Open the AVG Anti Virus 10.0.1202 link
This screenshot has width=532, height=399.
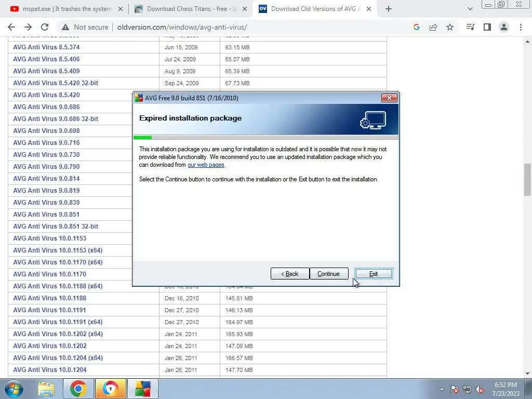coord(50,345)
